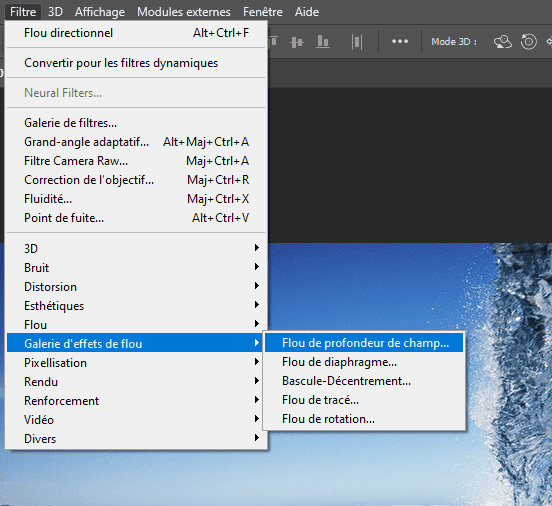Click the align bottom edges icon
This screenshot has width=552, height=506.
323,42
